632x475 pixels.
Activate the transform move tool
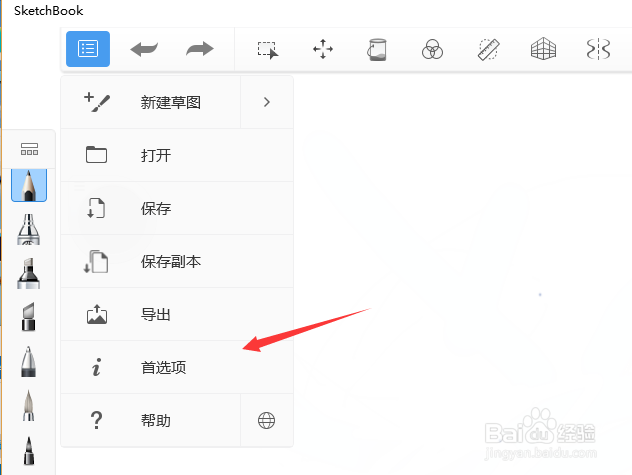(x=323, y=49)
